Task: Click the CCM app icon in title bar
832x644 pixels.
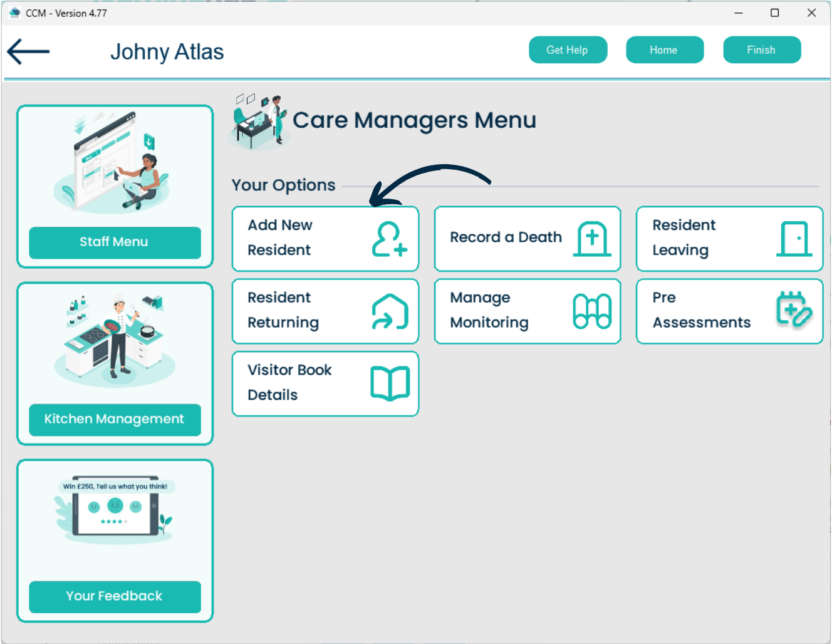Action: (14, 13)
